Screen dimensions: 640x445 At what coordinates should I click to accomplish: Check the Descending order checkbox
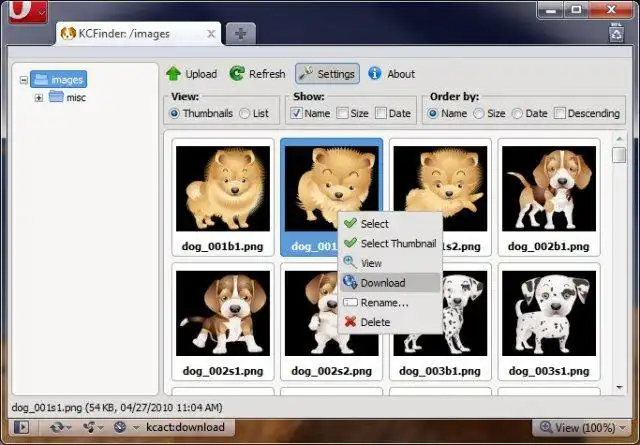coord(560,113)
